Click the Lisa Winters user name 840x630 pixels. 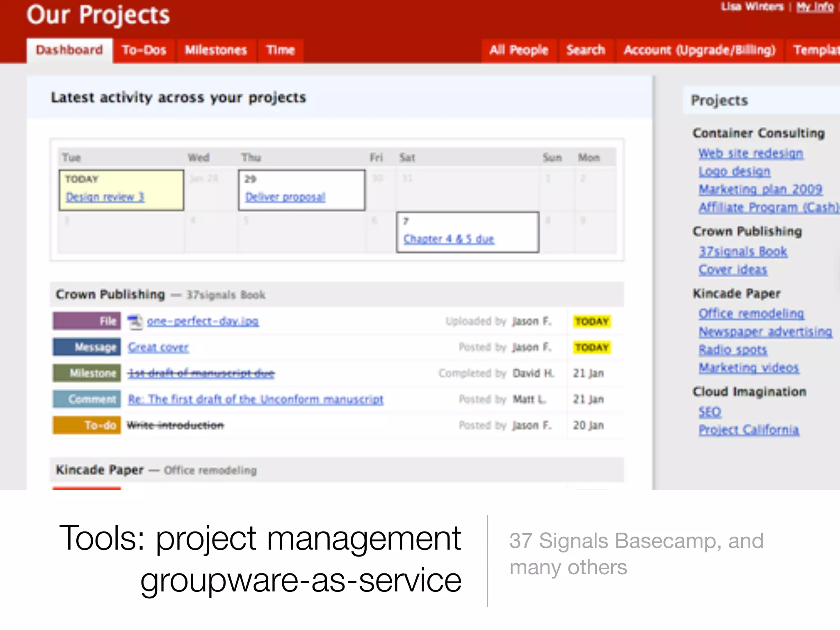coord(752,7)
